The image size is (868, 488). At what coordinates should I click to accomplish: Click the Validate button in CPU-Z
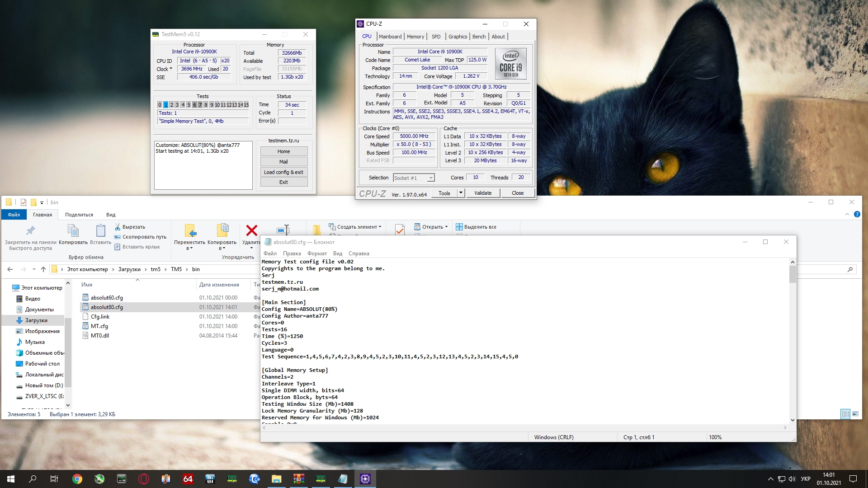483,193
